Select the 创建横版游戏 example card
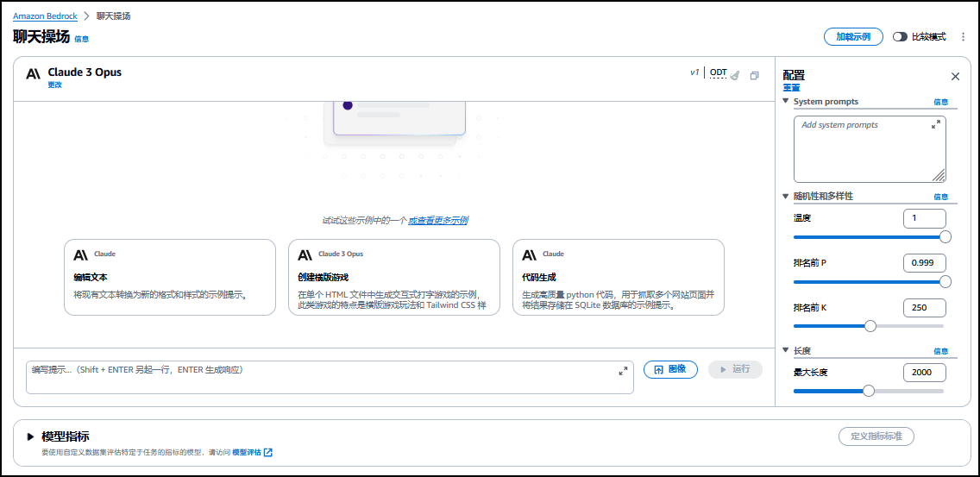This screenshot has width=980, height=477. coord(393,277)
